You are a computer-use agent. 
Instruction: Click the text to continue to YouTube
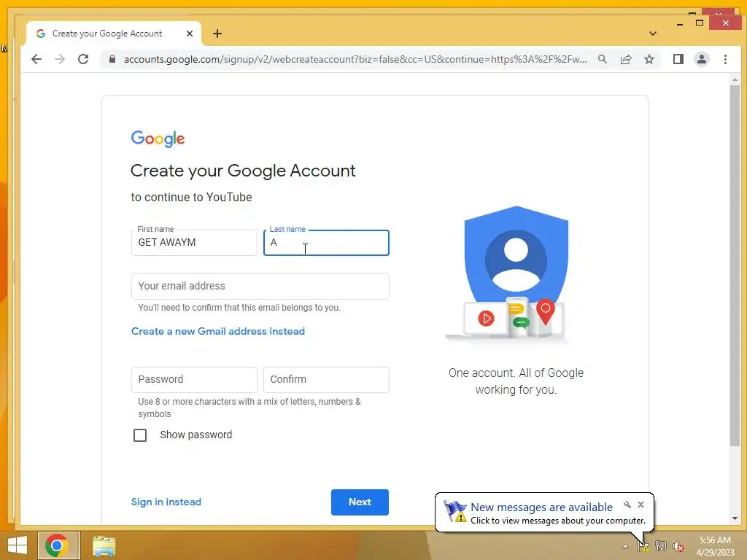192,197
